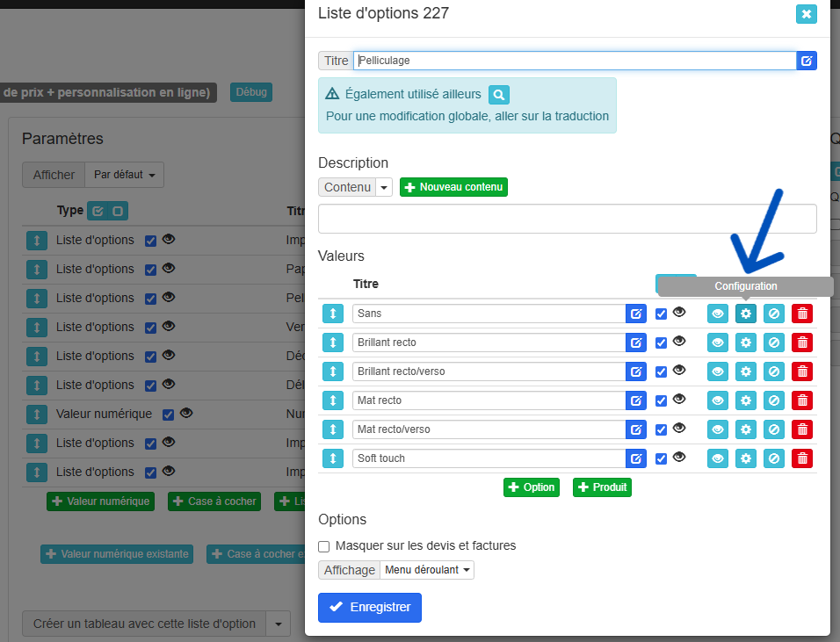Delete the Soft touch value
The image size is (840, 642).
[x=802, y=458]
